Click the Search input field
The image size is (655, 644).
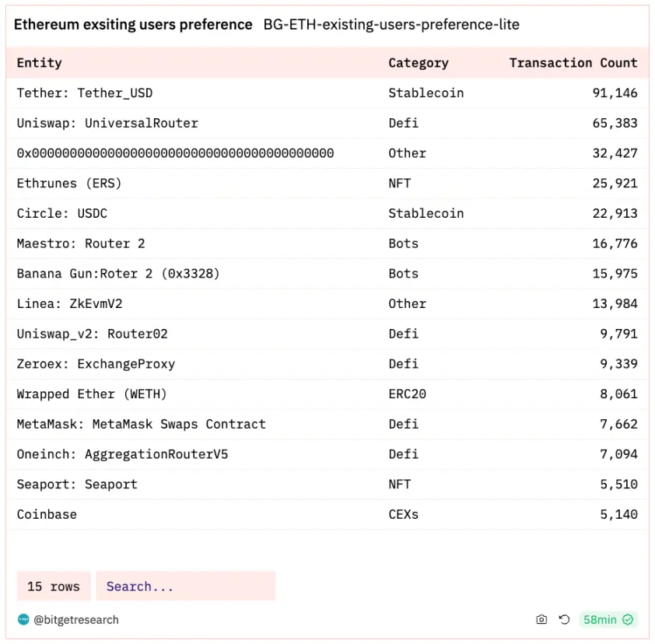tap(185, 586)
